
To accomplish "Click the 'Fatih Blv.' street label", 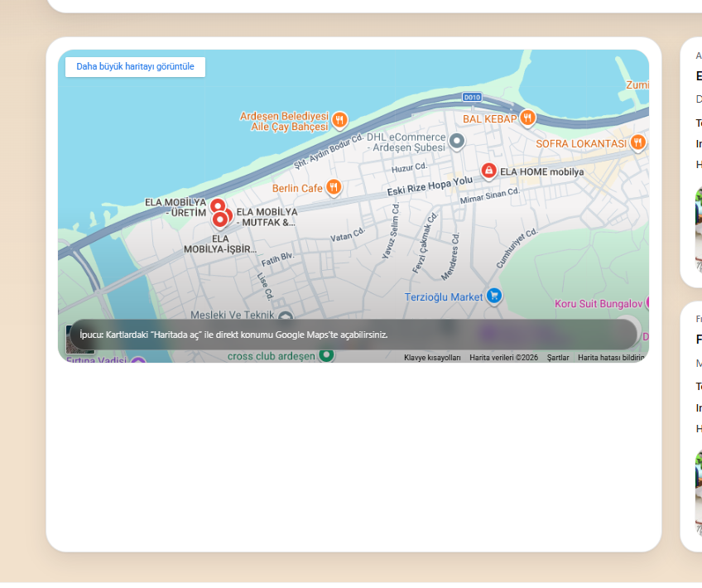I will tap(277, 259).
